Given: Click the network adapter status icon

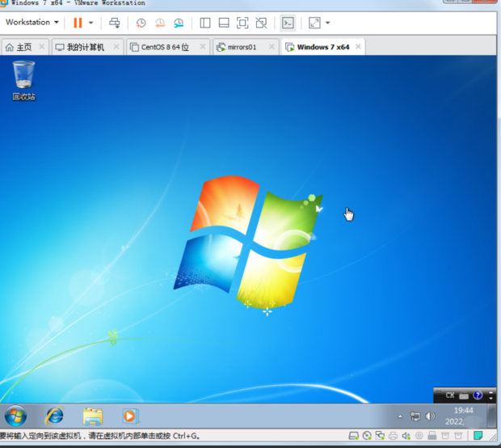Looking at the screenshot, I should click(x=380, y=436).
